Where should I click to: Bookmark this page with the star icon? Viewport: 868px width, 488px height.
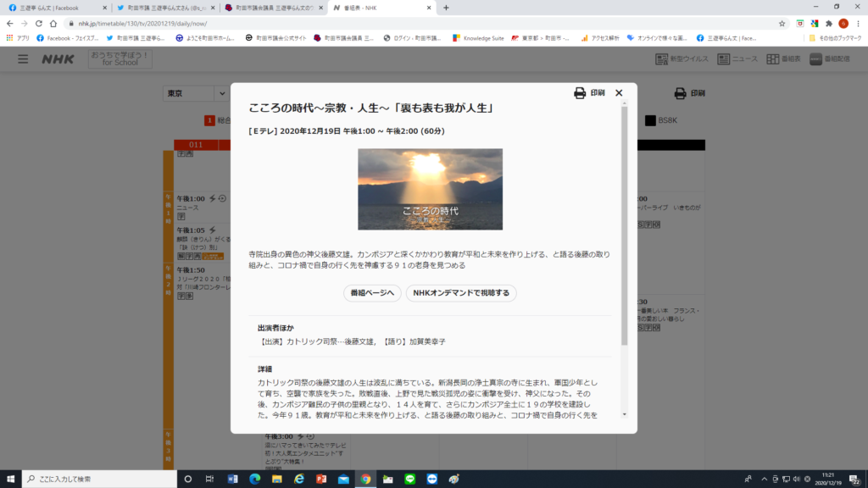click(x=782, y=23)
